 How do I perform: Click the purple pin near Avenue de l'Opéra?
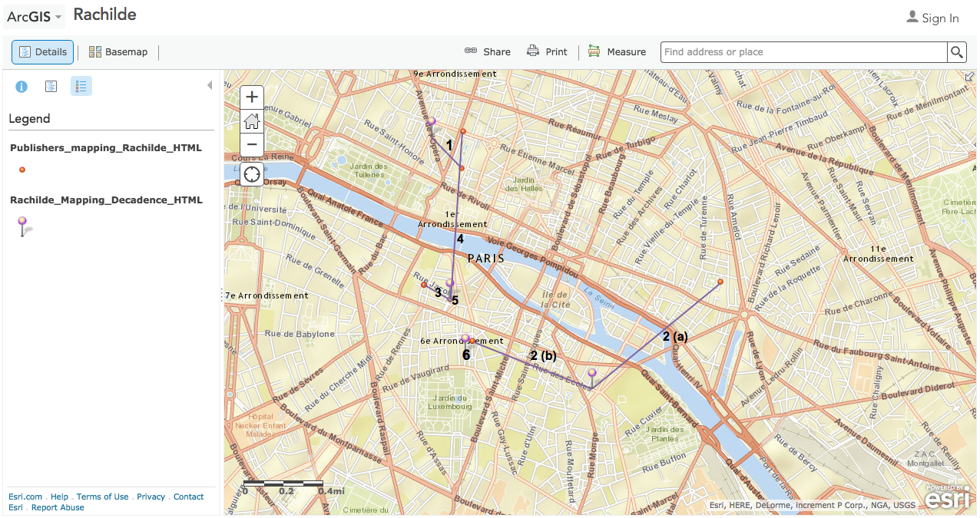pyautogui.click(x=432, y=122)
